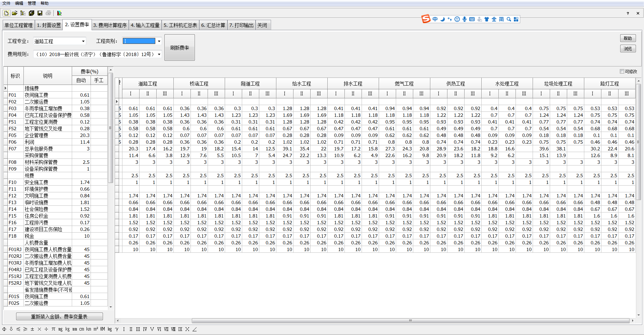Click the right table vertical scrollbar thumb
This screenshot has height=335, width=644.
click(x=638, y=142)
